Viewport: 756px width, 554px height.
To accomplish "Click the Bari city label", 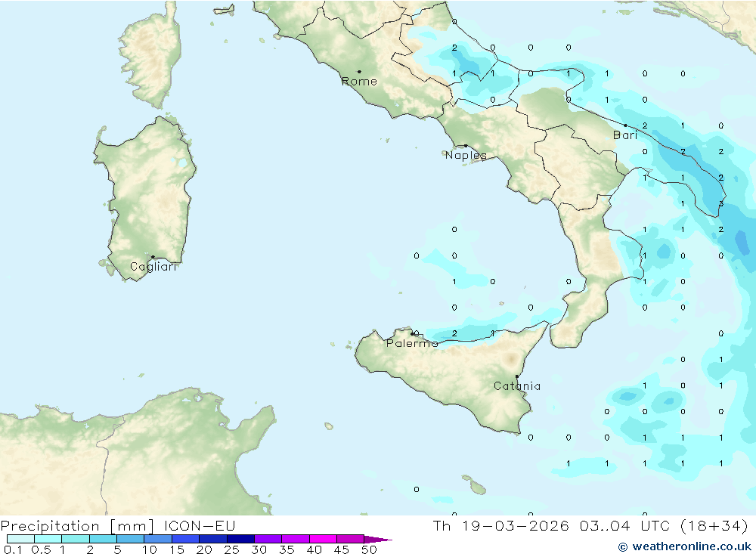I will [625, 135].
